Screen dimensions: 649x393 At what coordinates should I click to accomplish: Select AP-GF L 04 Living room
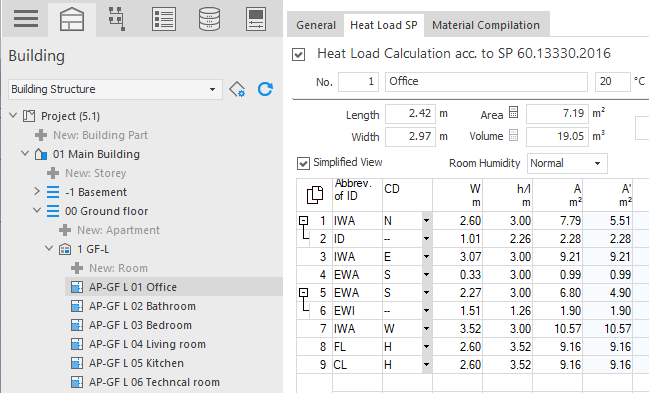point(147,344)
